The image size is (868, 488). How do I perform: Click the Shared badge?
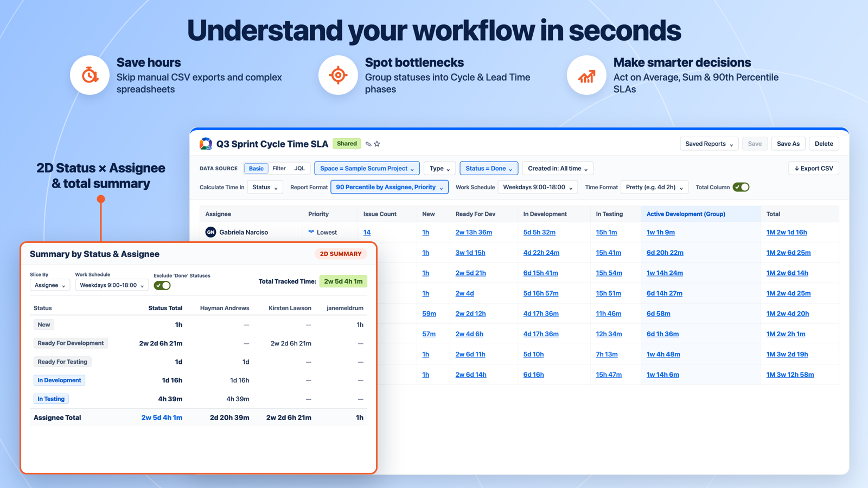coord(347,144)
